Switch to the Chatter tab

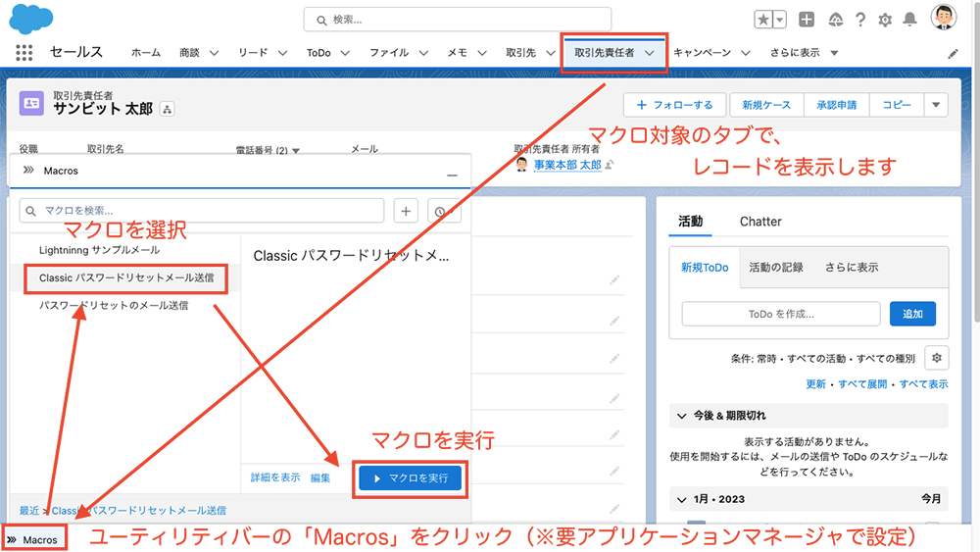[760, 222]
